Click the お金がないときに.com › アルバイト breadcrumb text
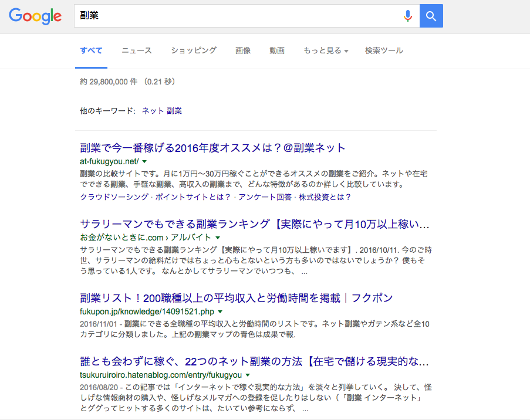The image size is (530, 420). tap(146, 238)
